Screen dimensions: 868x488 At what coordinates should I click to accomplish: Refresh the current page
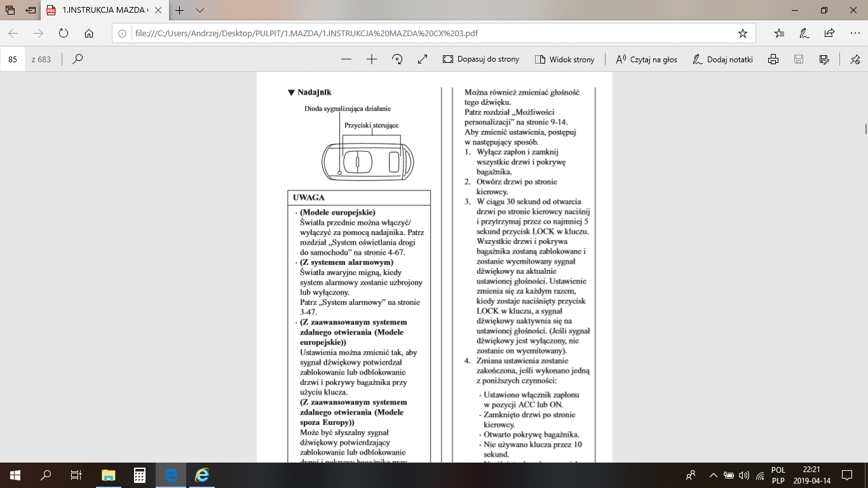(x=64, y=33)
